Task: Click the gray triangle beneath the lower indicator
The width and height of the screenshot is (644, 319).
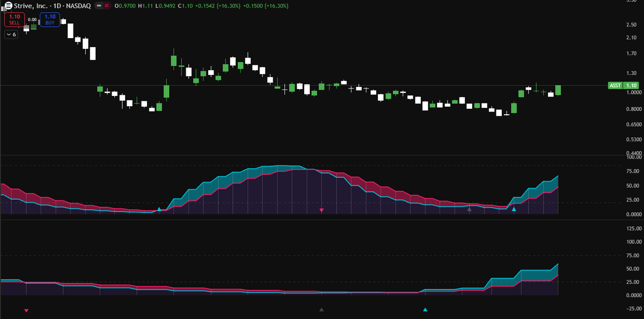Action: [321, 309]
